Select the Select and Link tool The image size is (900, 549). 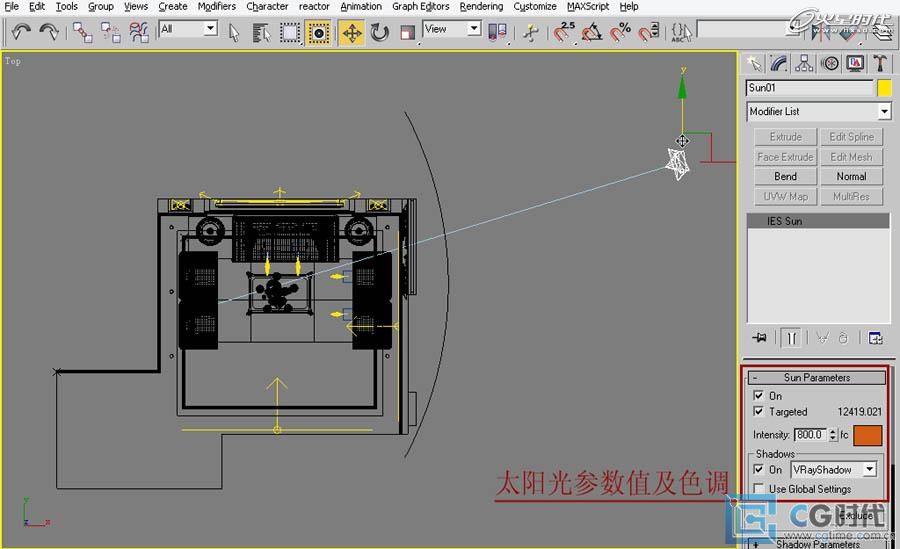click(82, 32)
